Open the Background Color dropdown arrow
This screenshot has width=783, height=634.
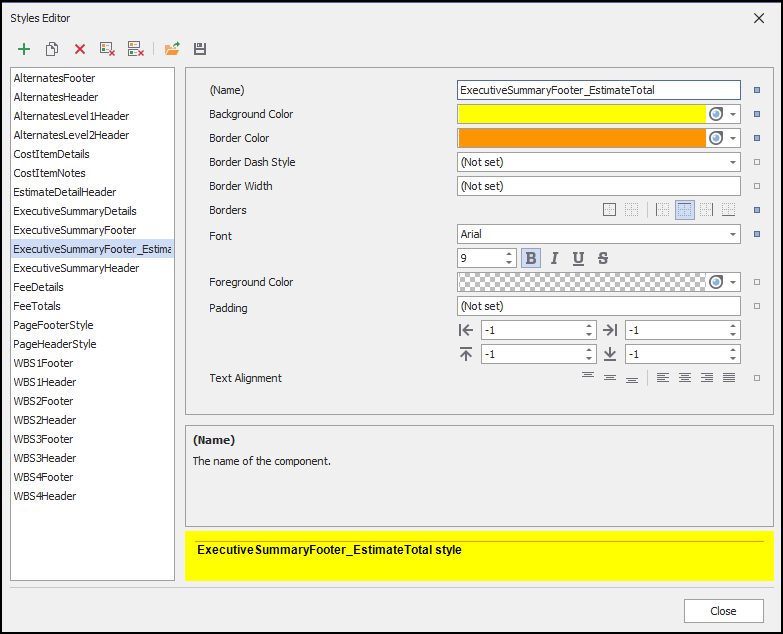[733, 114]
